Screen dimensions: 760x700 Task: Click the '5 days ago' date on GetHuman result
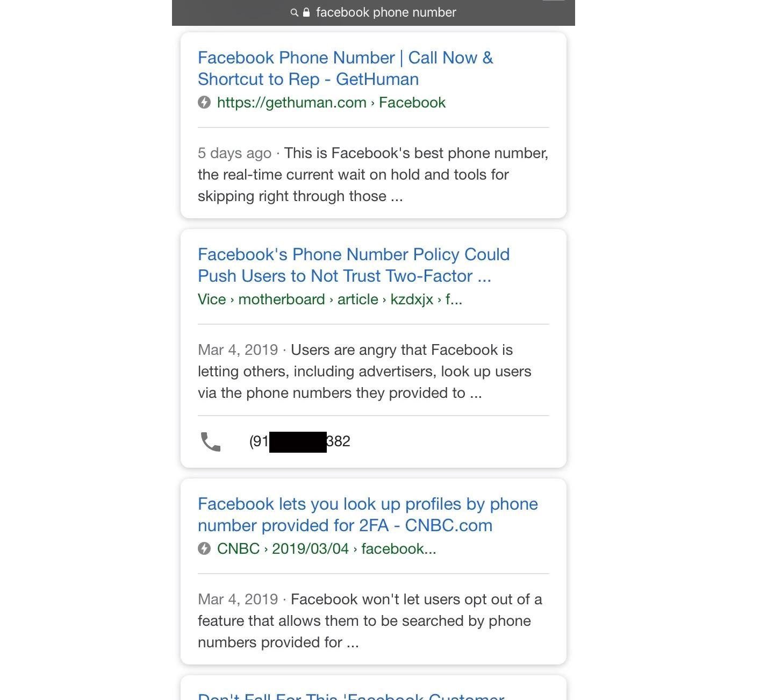pos(234,153)
